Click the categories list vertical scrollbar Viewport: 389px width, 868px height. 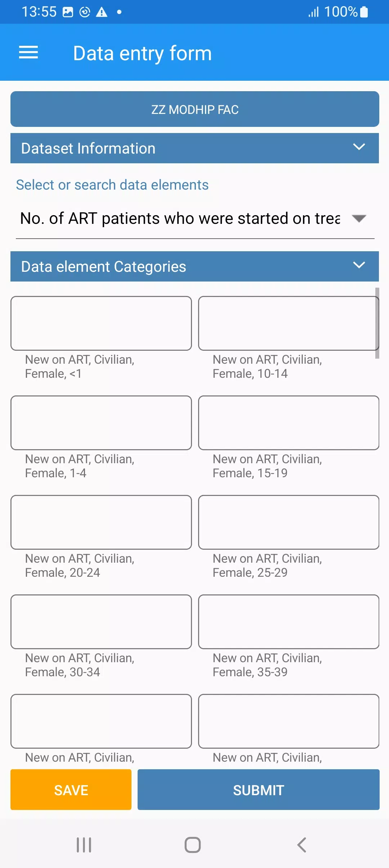click(377, 323)
